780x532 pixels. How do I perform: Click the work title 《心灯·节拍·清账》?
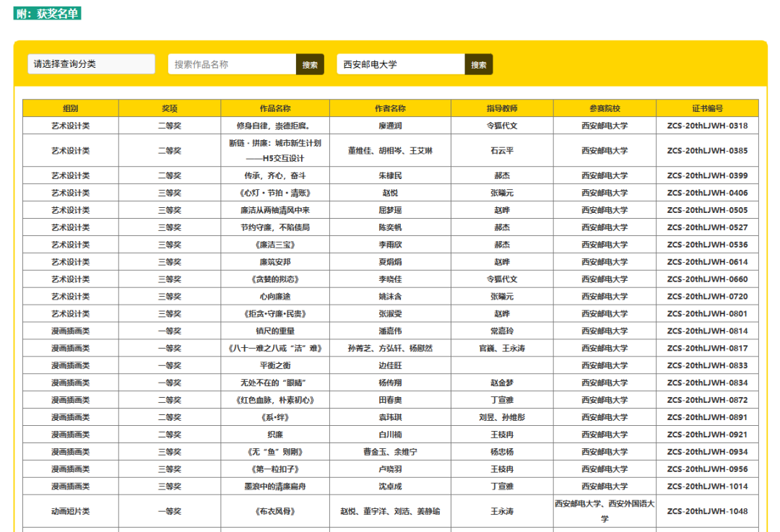(x=275, y=193)
